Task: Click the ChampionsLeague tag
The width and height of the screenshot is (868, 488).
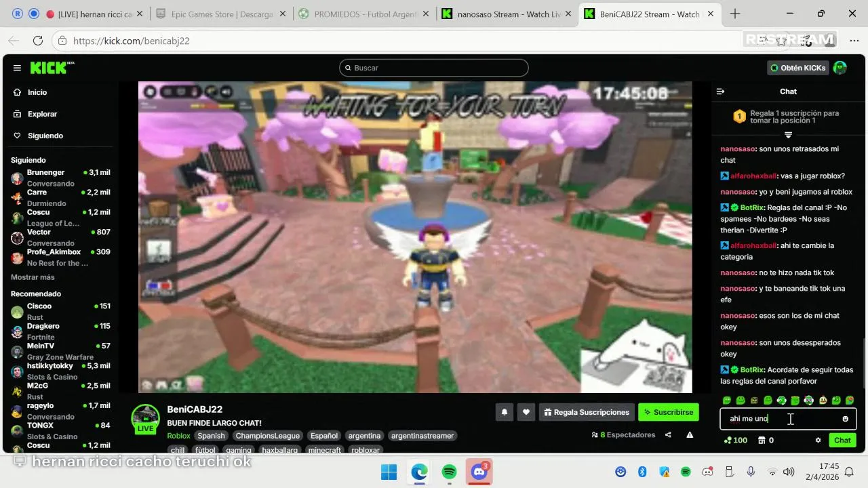Action: pos(267,436)
